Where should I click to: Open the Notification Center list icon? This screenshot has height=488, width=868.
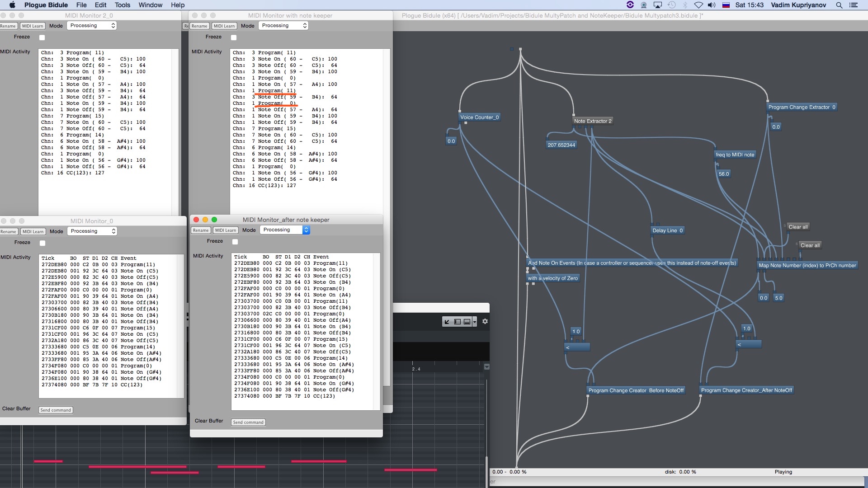pyautogui.click(x=853, y=5)
